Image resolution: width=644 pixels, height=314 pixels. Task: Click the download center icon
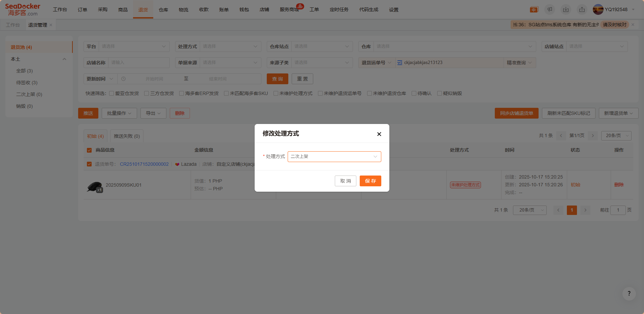tap(566, 10)
